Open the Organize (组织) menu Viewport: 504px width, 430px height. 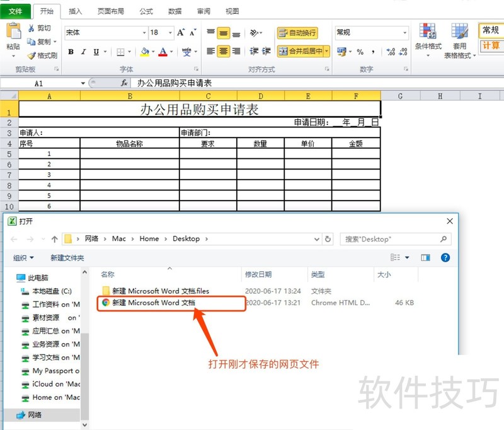tap(23, 258)
